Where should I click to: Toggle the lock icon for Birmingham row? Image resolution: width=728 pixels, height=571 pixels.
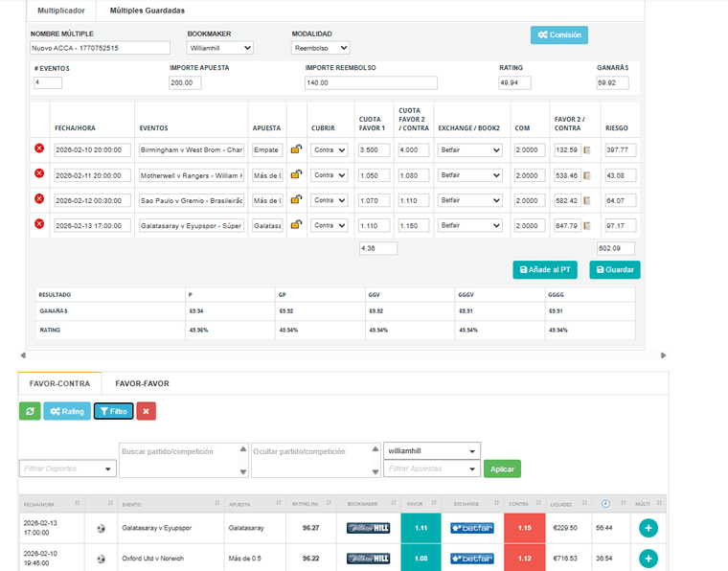297,149
